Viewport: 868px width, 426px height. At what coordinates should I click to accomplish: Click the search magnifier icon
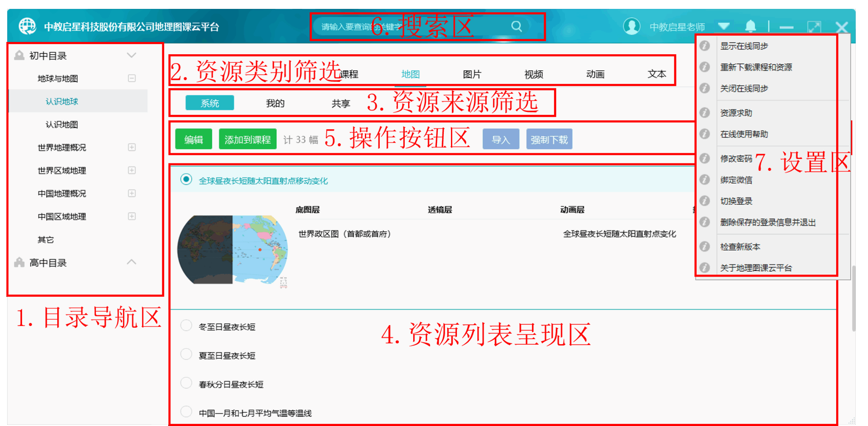516,26
